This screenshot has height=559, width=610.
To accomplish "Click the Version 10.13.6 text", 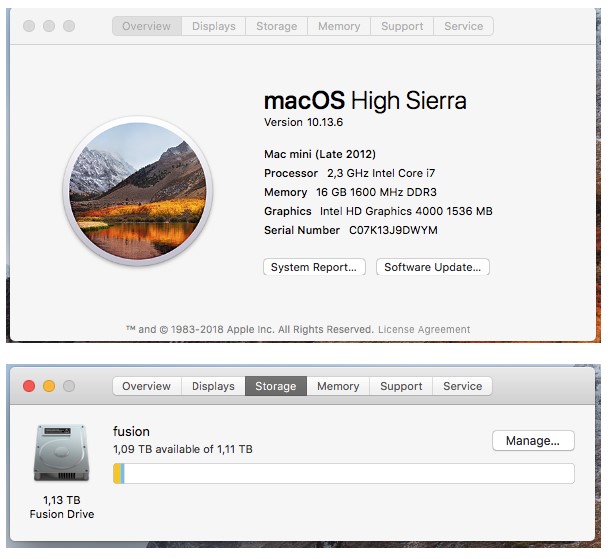I will pyautogui.click(x=303, y=122).
